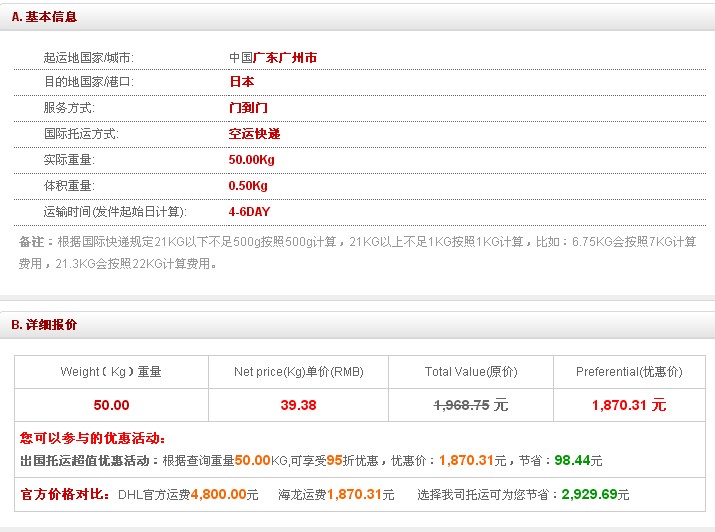
Task: Click the 'Net price(Kg)单价(RMB)' column header
Action: [298, 372]
